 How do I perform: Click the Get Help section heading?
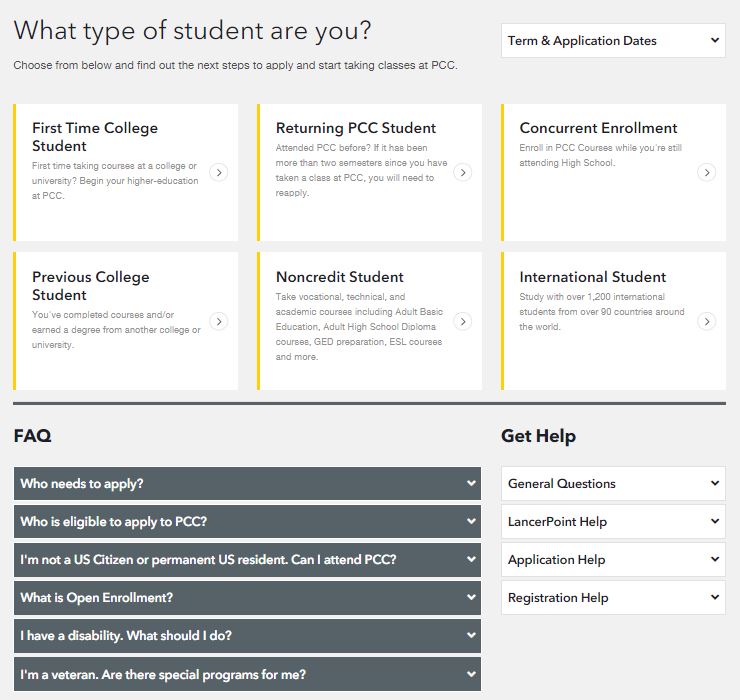(538, 436)
